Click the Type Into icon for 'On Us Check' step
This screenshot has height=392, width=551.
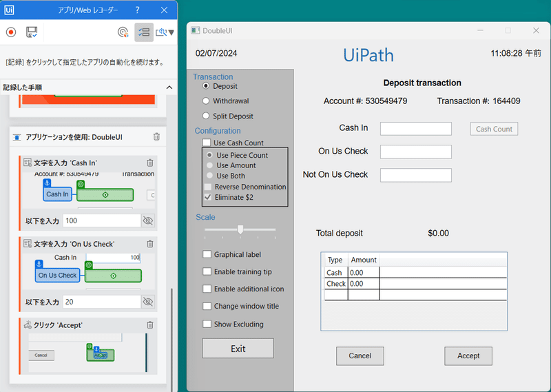coord(28,244)
